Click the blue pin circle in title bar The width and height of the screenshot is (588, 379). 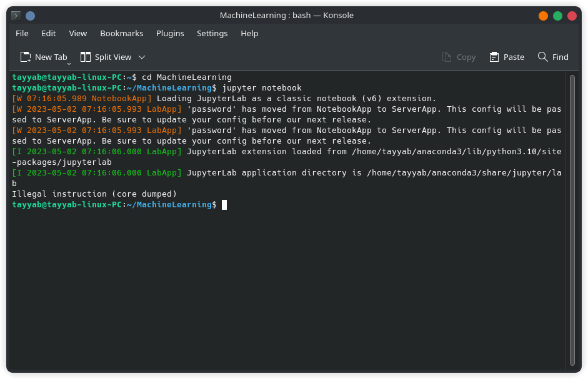click(x=31, y=16)
